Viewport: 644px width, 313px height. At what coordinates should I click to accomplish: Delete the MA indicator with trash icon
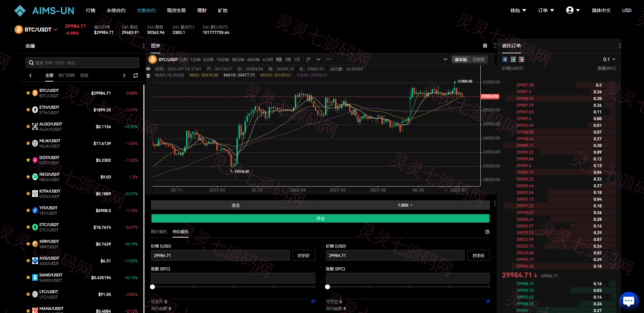pyautogui.click(x=148, y=75)
